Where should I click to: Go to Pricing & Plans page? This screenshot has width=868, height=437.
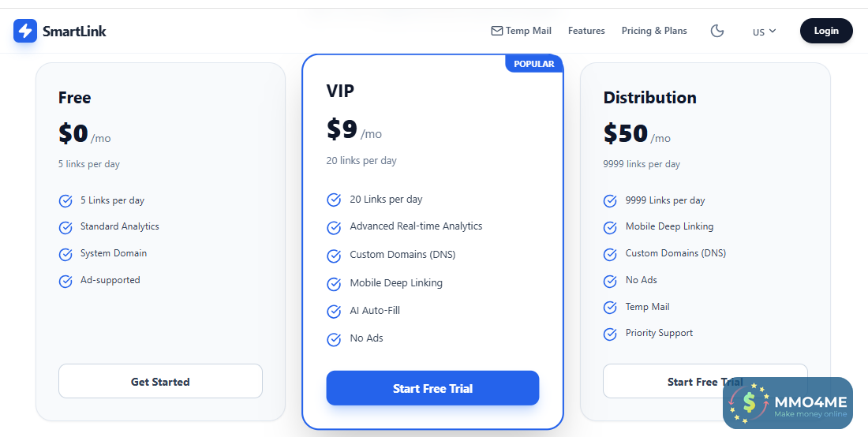pyautogui.click(x=654, y=31)
